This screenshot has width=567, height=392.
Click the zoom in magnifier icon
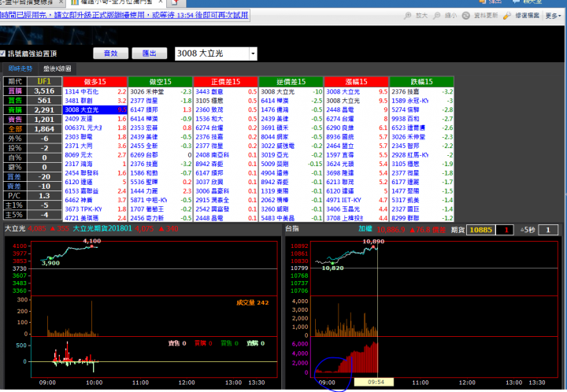tap(410, 15)
